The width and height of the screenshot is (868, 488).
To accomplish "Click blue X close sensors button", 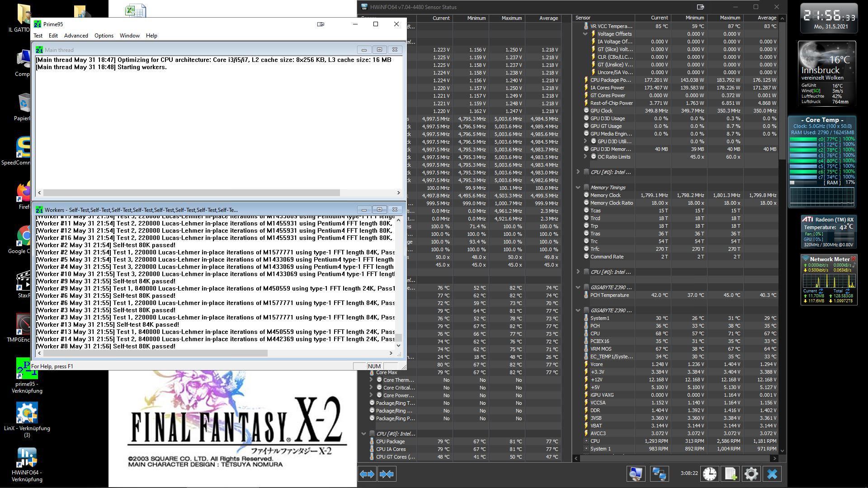I will (772, 474).
